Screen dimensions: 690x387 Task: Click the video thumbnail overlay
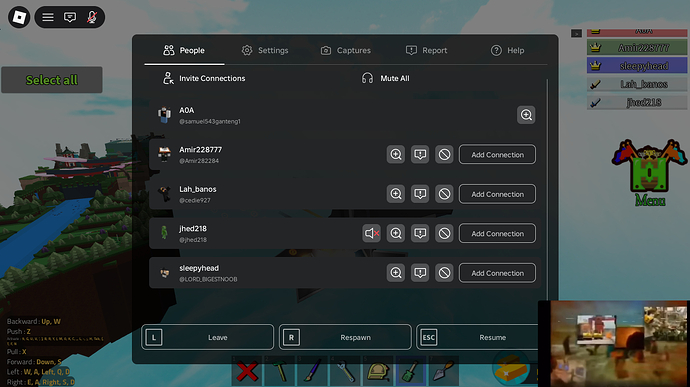(614, 344)
